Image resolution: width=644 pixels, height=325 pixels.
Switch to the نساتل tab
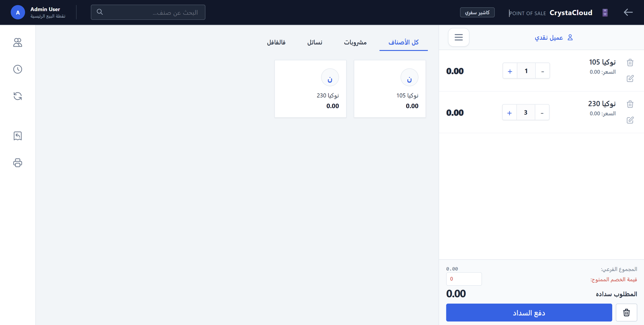tap(315, 42)
